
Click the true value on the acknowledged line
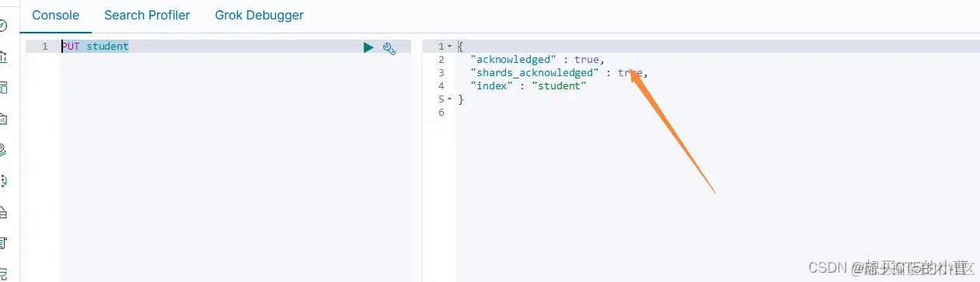(587, 60)
